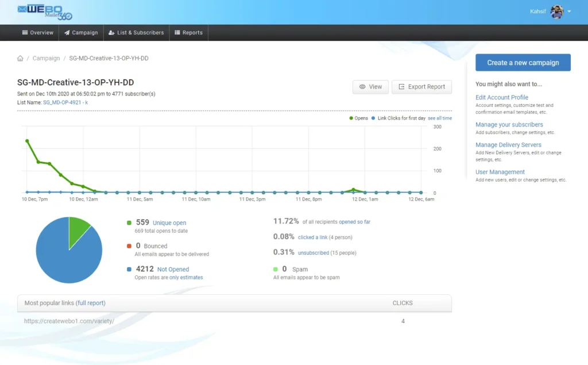Open the SG_MD-OP-4921 list name link
Screen dimensions: 588x365
(65, 102)
